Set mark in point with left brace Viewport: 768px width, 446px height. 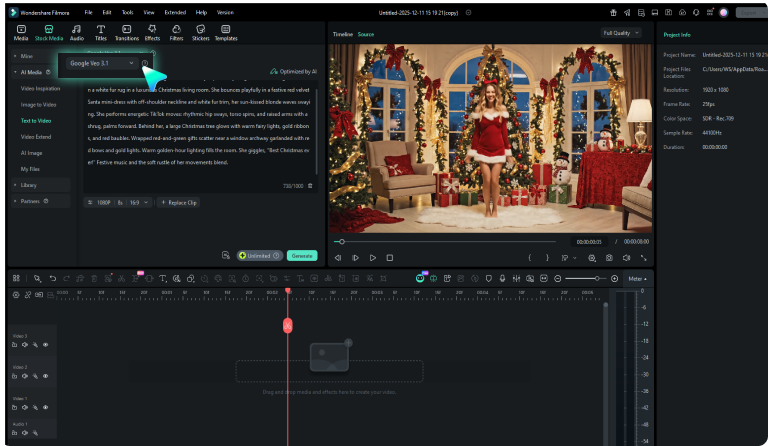(529, 258)
